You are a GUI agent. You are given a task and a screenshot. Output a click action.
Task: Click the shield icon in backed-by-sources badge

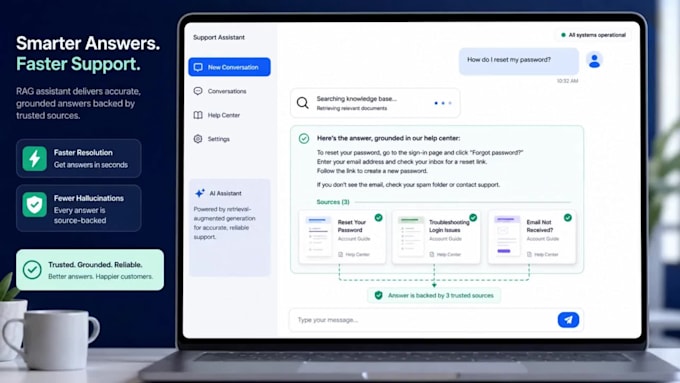(378, 295)
